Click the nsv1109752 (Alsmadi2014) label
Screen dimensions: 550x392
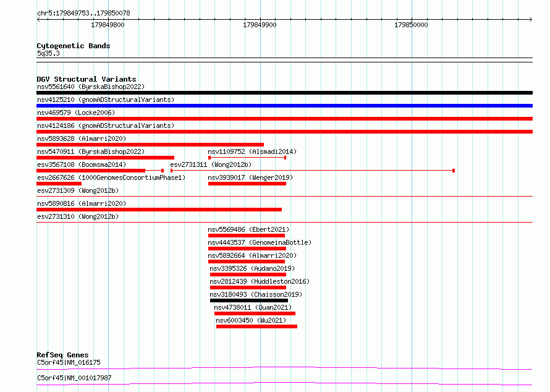(252, 151)
